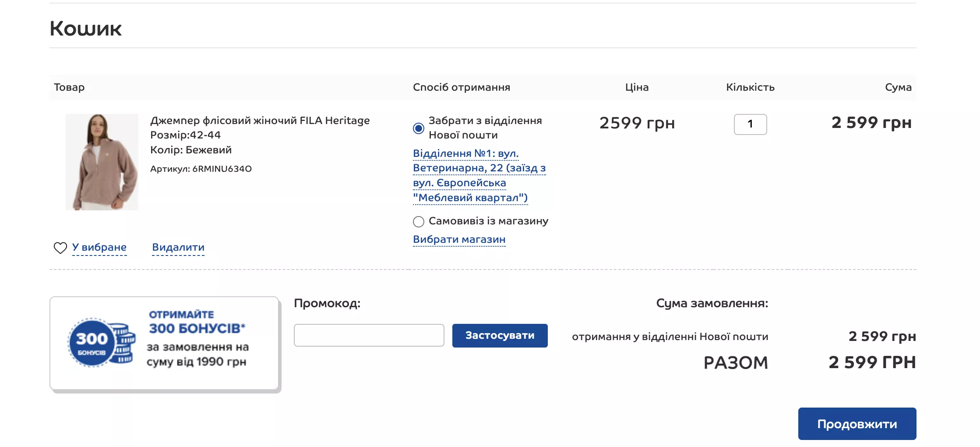Image resolution: width=980 pixels, height=447 pixels.
Task: Focus the quantity field showing 1
Action: click(750, 124)
